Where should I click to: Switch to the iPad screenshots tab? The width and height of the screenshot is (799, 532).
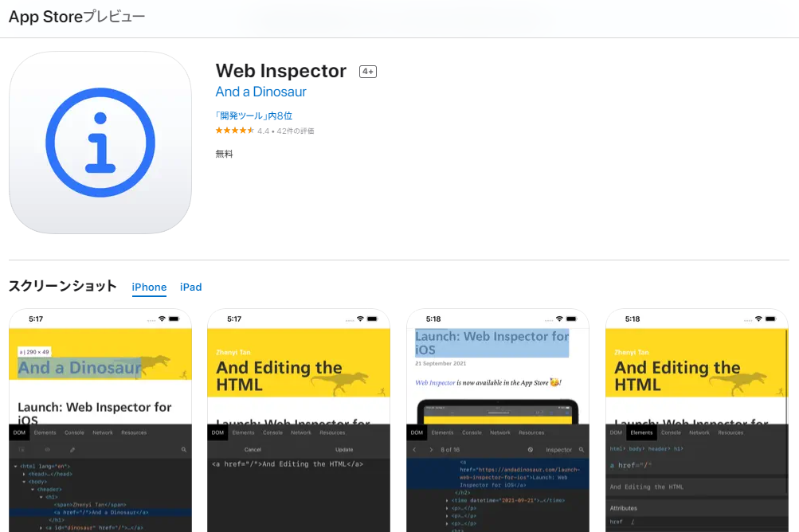click(190, 288)
